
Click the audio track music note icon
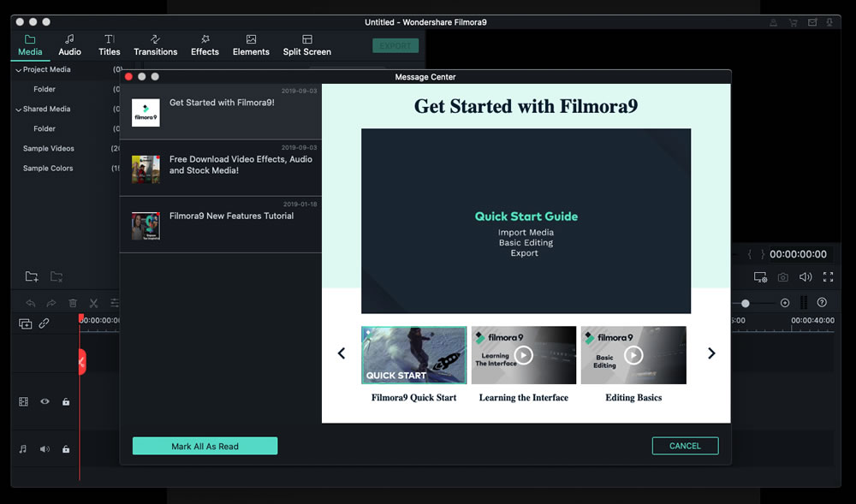click(22, 449)
